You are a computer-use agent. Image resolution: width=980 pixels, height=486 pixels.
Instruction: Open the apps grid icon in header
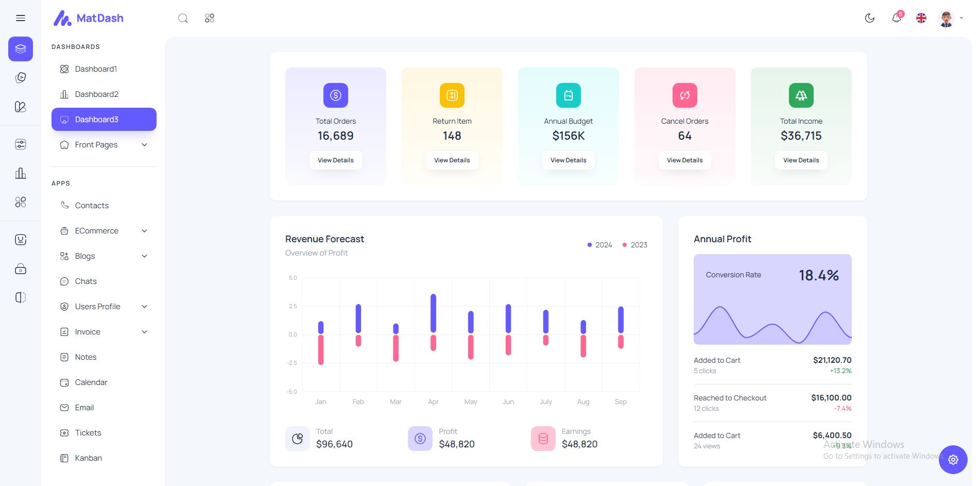pos(210,19)
